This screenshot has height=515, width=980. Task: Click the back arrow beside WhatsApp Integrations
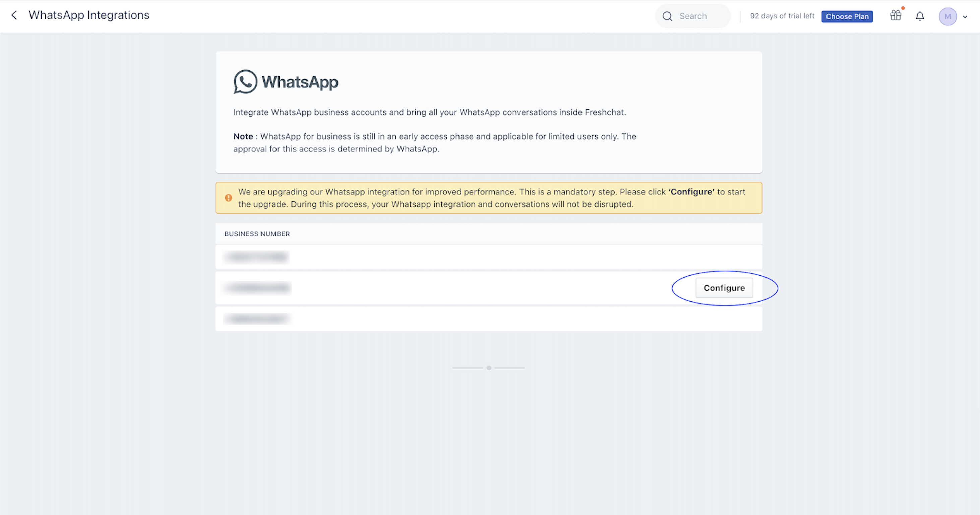tap(14, 15)
